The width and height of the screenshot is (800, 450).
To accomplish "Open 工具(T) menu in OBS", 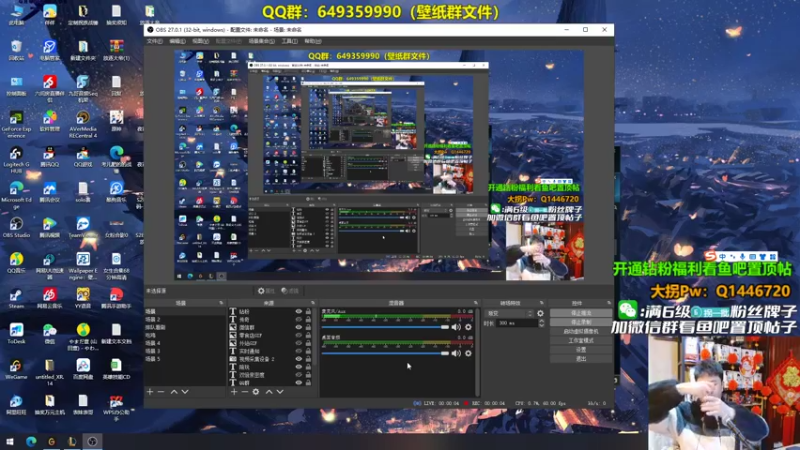I will (x=289, y=41).
